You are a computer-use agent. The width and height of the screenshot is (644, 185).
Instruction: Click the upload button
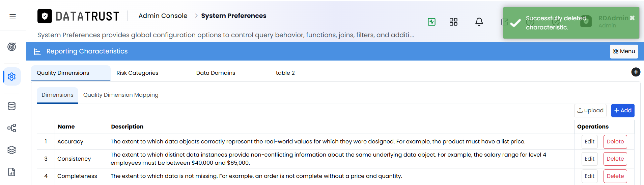590,111
